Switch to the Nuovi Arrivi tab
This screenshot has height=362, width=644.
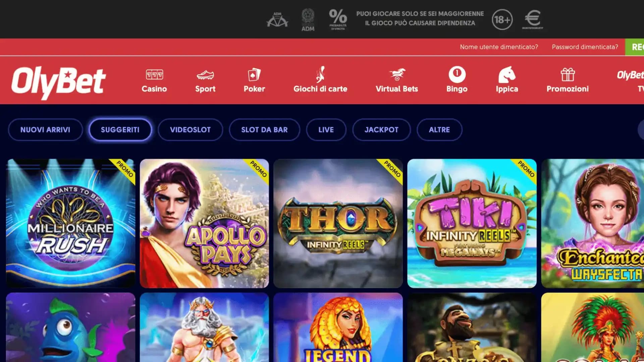45,130
